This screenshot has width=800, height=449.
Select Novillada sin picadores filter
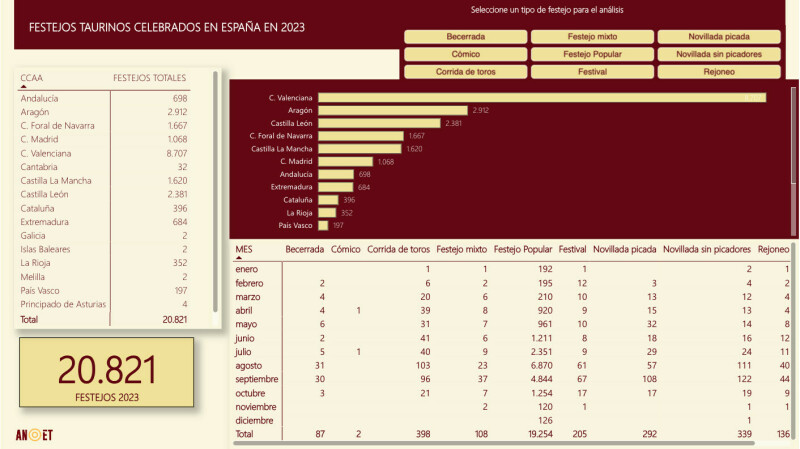(719, 54)
